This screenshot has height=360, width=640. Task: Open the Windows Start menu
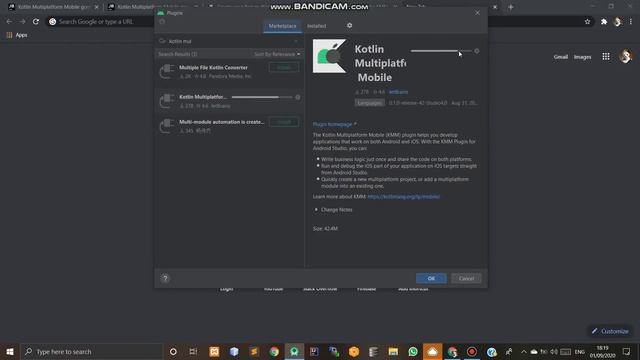[10, 351]
